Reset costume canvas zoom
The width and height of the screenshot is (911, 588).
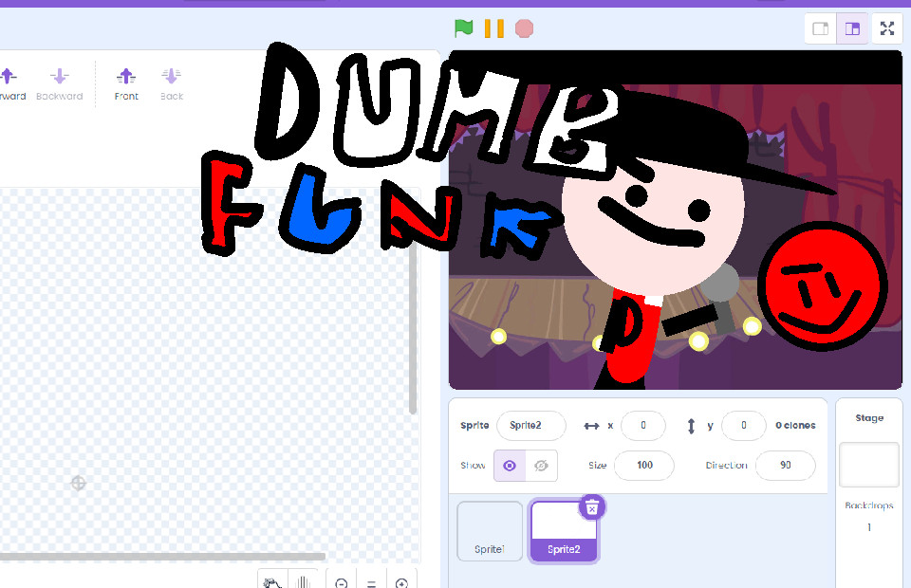click(x=372, y=582)
